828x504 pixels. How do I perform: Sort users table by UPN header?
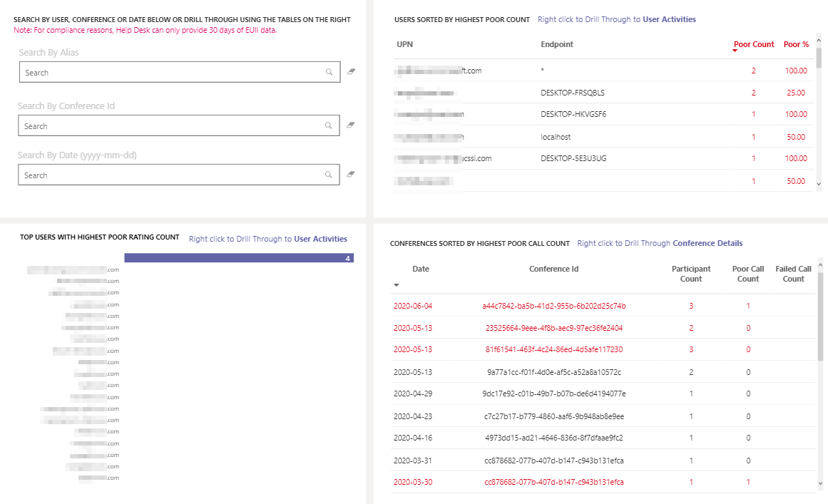[404, 44]
